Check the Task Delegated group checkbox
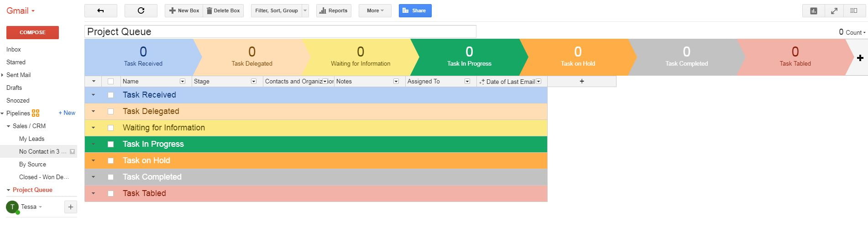This screenshot has height=248, width=868. click(110, 112)
